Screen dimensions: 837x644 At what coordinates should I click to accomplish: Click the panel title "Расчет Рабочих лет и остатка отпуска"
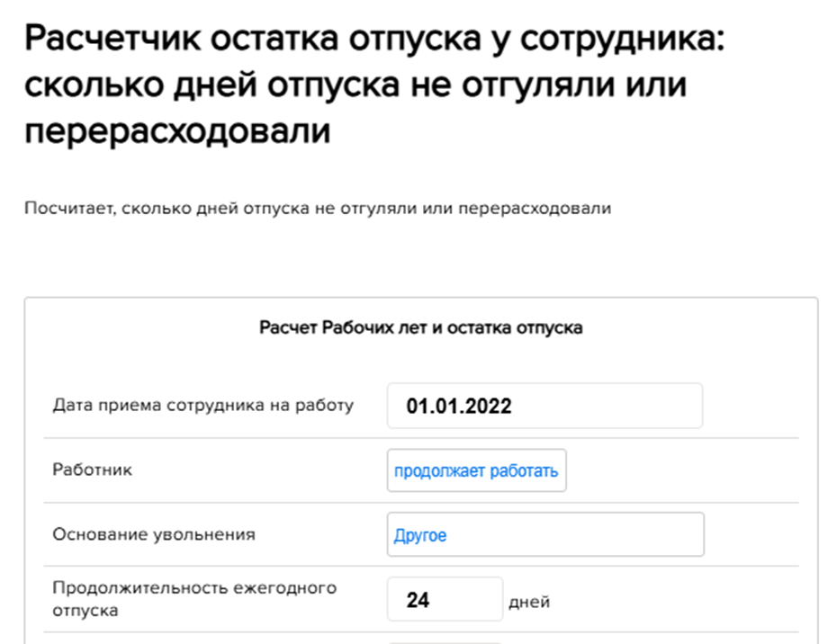[x=420, y=327]
